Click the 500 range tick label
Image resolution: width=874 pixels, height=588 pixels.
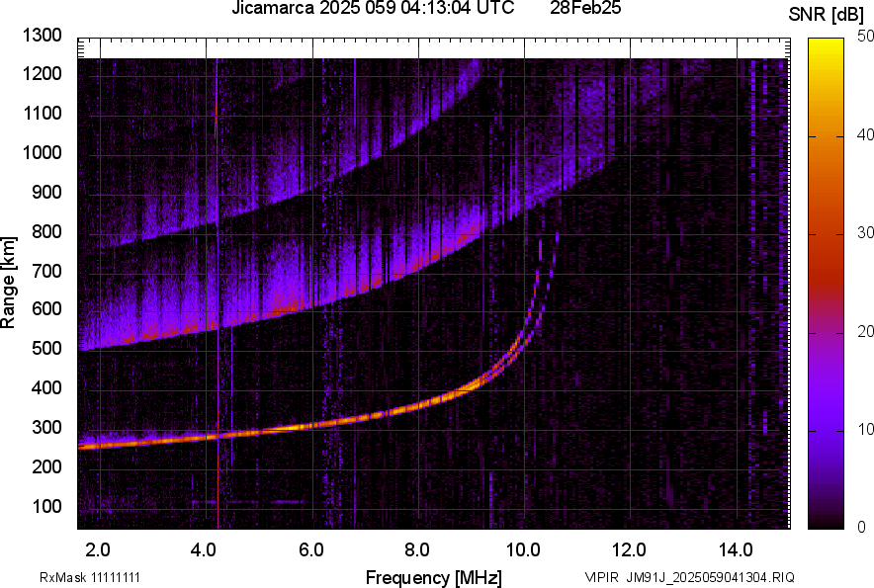pos(47,349)
